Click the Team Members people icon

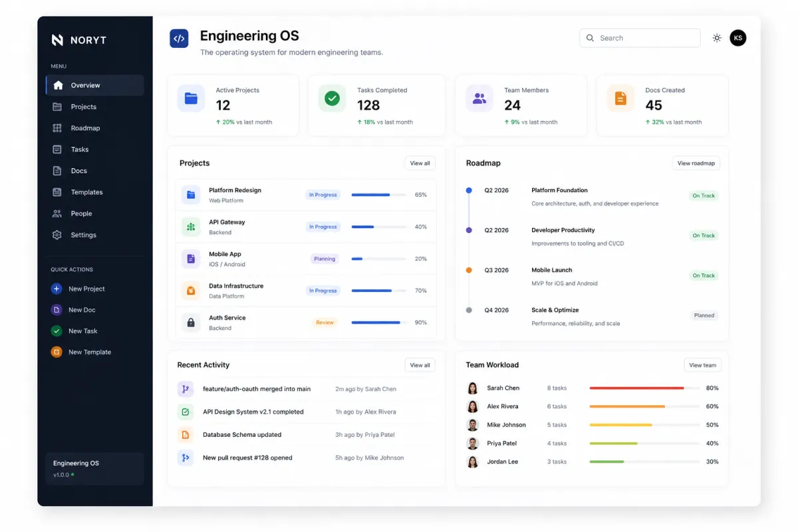(479, 98)
